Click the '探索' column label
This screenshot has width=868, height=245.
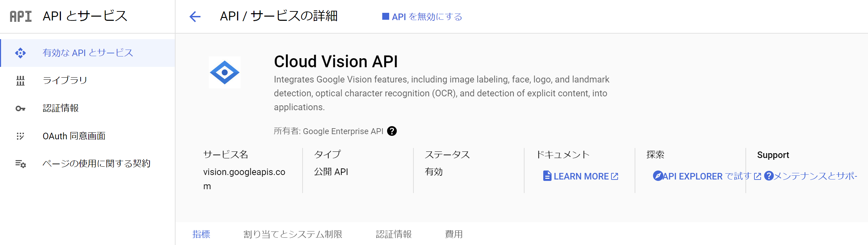tap(655, 155)
